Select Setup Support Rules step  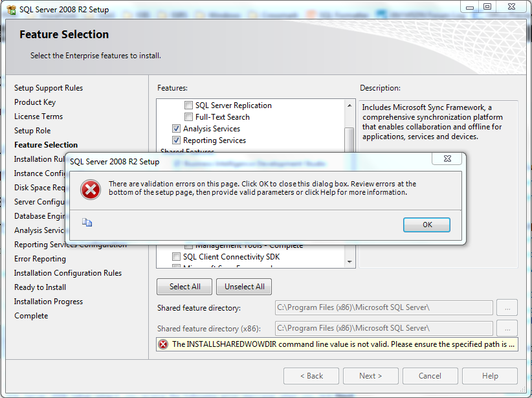pos(49,88)
